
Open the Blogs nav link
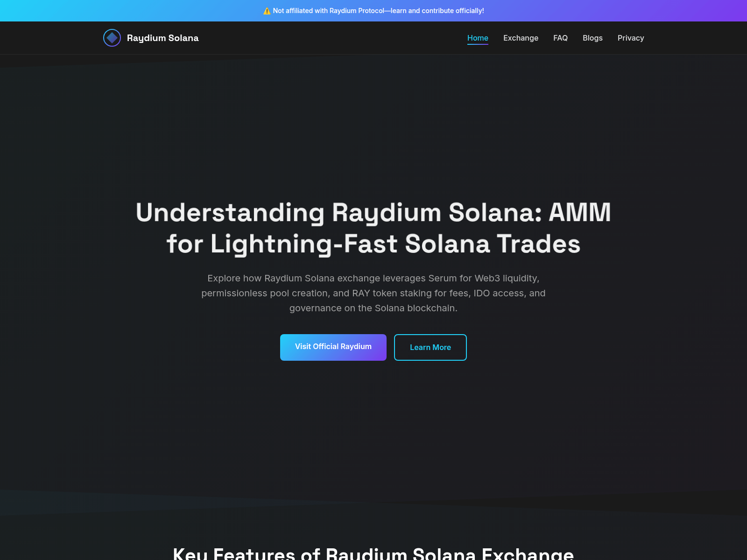pos(592,38)
